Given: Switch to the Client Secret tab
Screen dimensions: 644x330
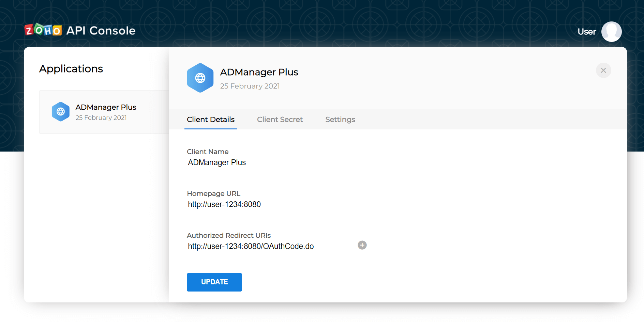Looking at the screenshot, I should coord(280,120).
